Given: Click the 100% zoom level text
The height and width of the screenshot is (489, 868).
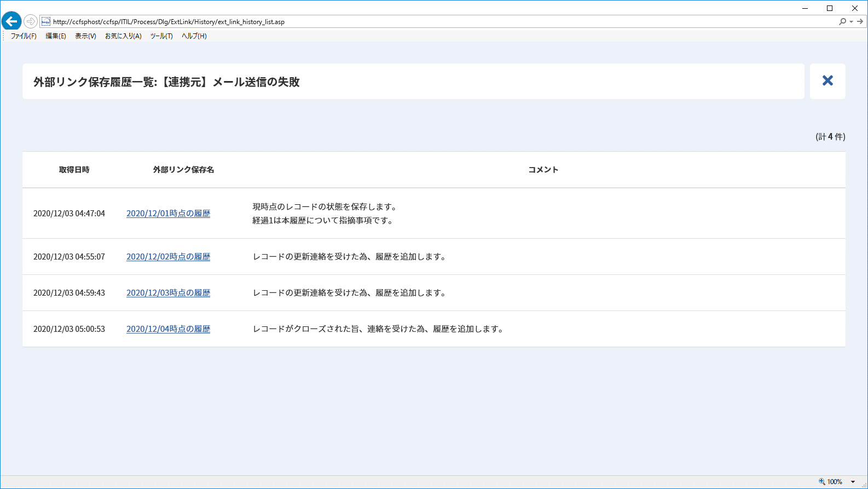Looking at the screenshot, I should pos(835,482).
